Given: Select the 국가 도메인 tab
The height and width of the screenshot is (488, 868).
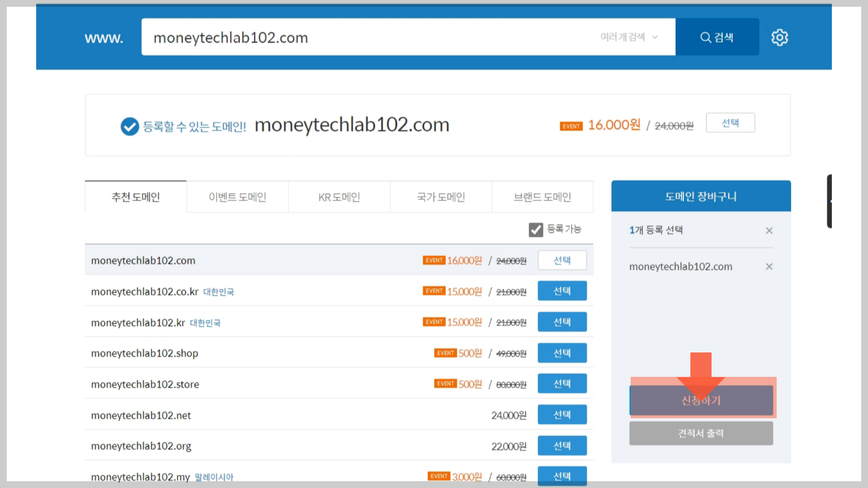Looking at the screenshot, I should (441, 197).
